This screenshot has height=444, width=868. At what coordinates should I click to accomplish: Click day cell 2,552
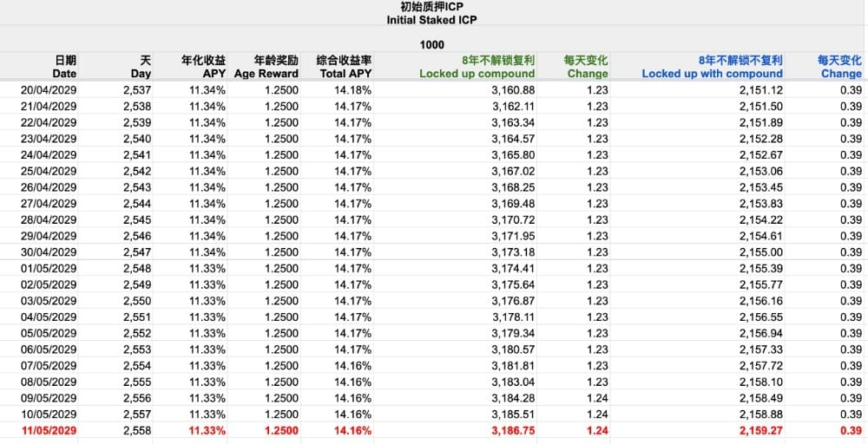click(x=137, y=333)
